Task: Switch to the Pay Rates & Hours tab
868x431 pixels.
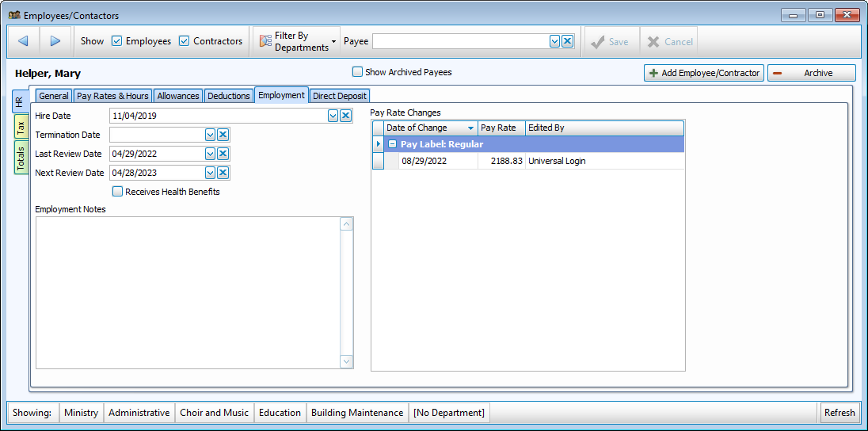Action: [x=112, y=96]
